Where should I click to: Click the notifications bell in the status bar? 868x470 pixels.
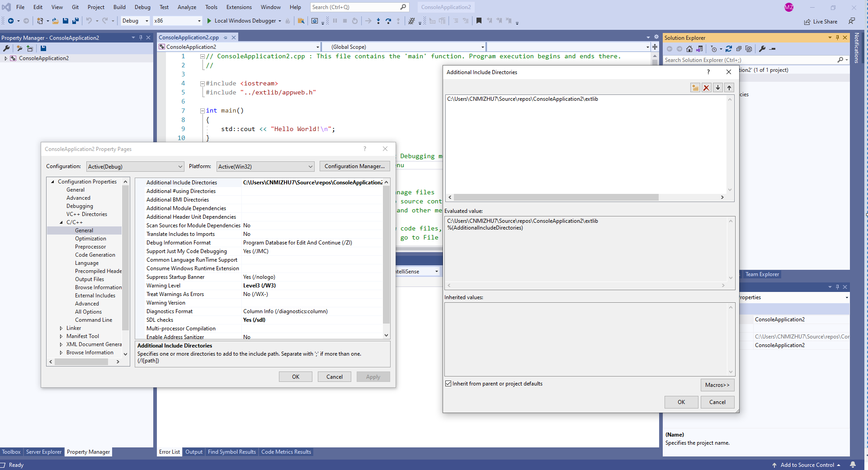(853, 465)
